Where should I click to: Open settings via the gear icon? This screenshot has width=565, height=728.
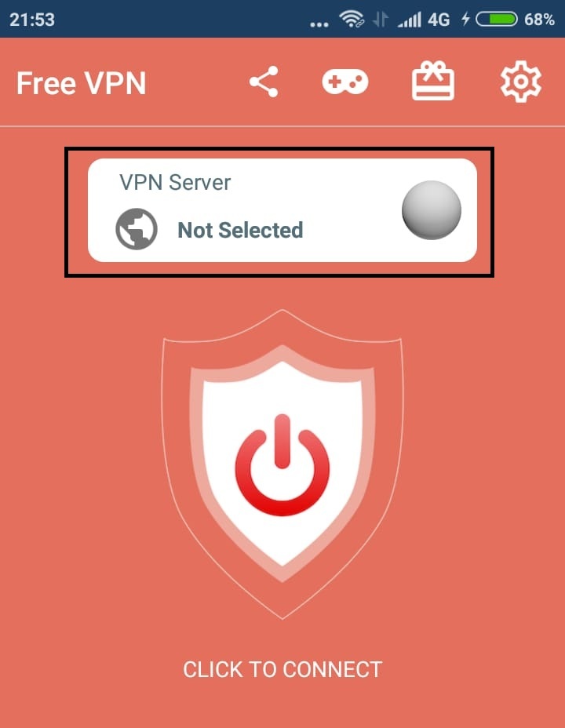click(x=520, y=82)
